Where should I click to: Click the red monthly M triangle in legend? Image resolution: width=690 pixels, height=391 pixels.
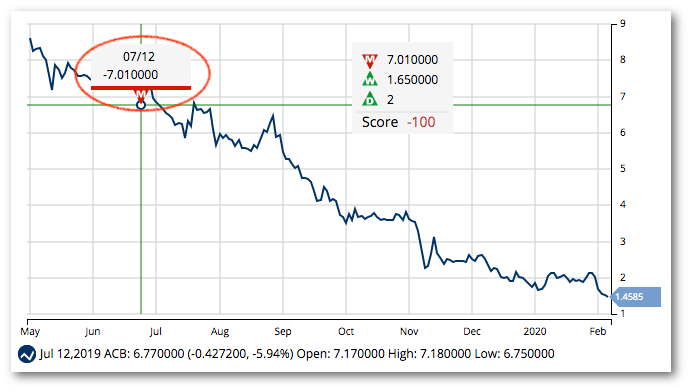pyautogui.click(x=370, y=60)
